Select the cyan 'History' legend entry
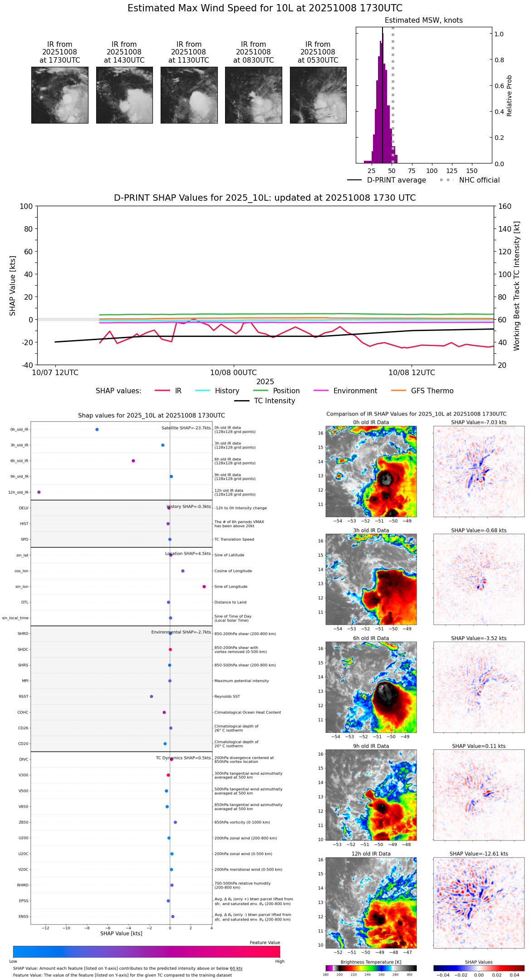This screenshot has width=530, height=980. point(217,391)
